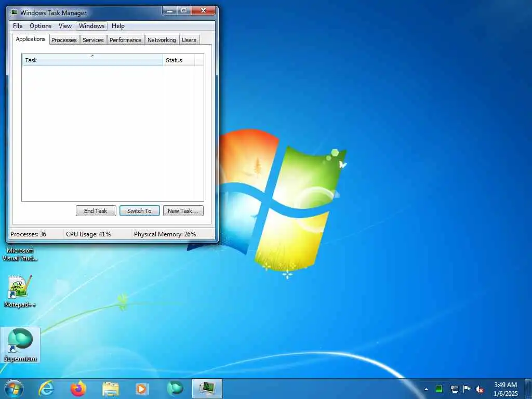This screenshot has height=399, width=532.
Task: Select the Microsoft Visual Studio desktop shortcut
Action: tap(20, 254)
